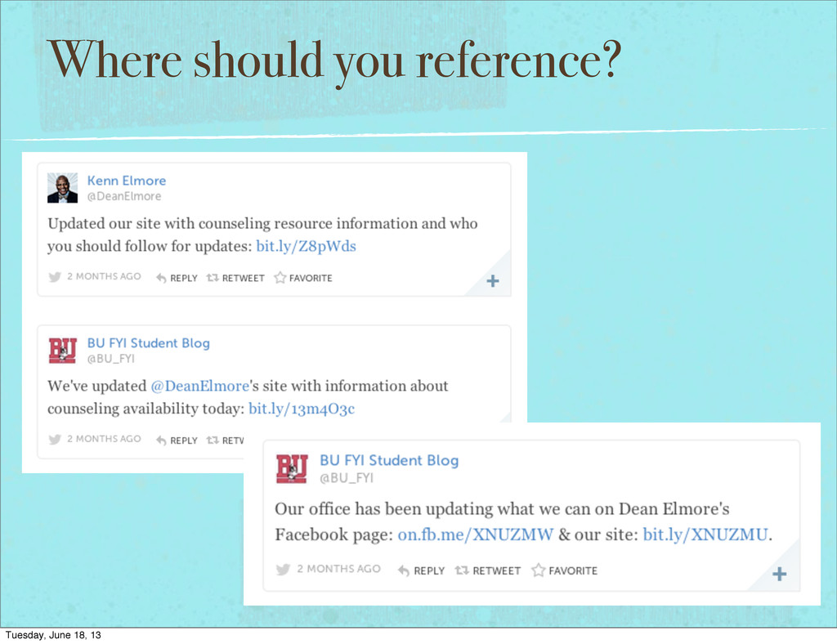This screenshot has width=837, height=644.
Task: Expand Kenn Elmore's tweet with the plus icon
Action: tap(493, 280)
